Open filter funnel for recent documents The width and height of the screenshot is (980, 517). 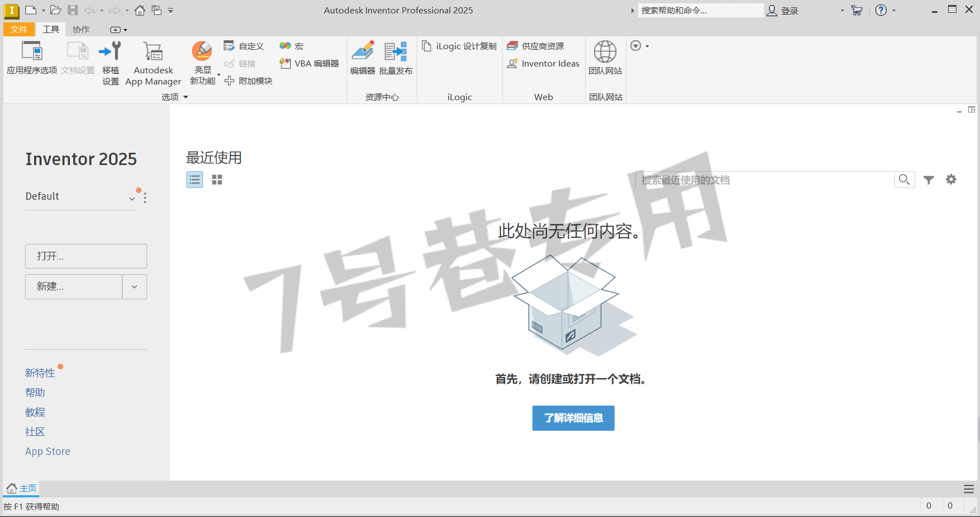(x=929, y=180)
